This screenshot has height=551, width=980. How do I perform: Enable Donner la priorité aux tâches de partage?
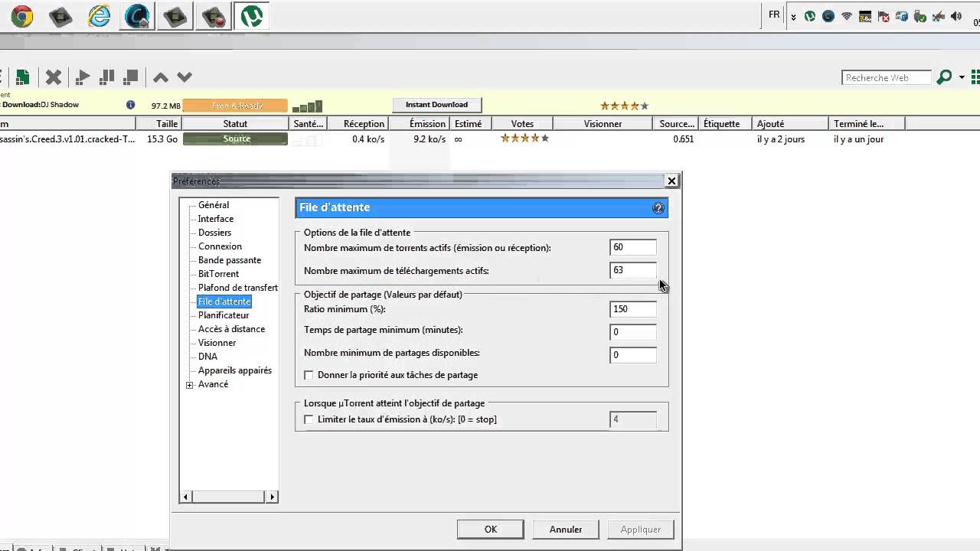coord(309,375)
